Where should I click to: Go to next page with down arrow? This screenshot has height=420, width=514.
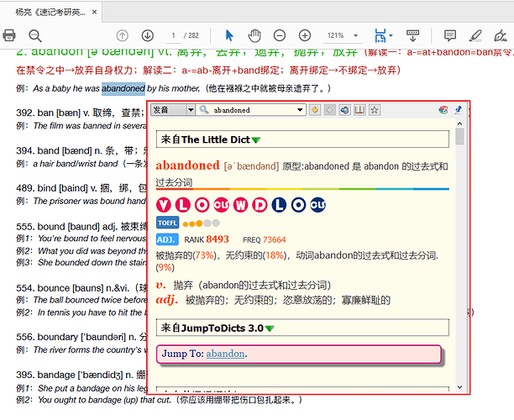click(x=148, y=35)
